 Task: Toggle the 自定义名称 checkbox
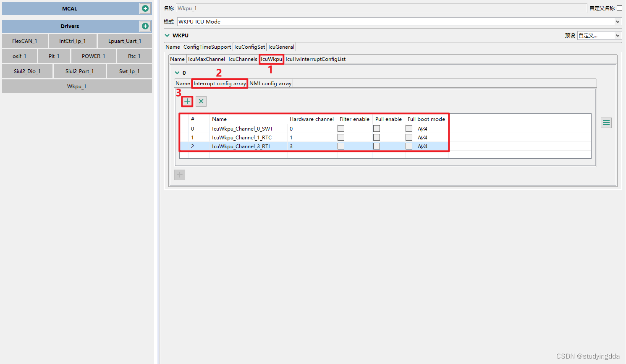[x=619, y=8]
